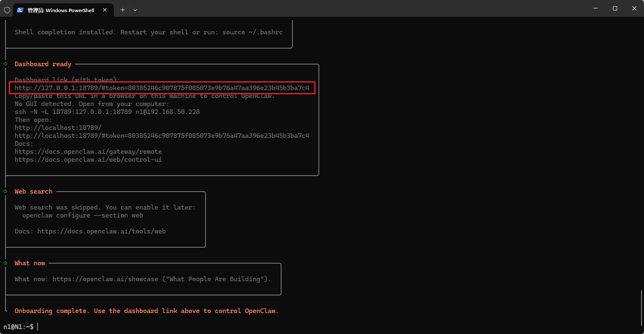The width and height of the screenshot is (644, 334).
Task: Click the green diamond beside What now
Action: (x=5, y=263)
